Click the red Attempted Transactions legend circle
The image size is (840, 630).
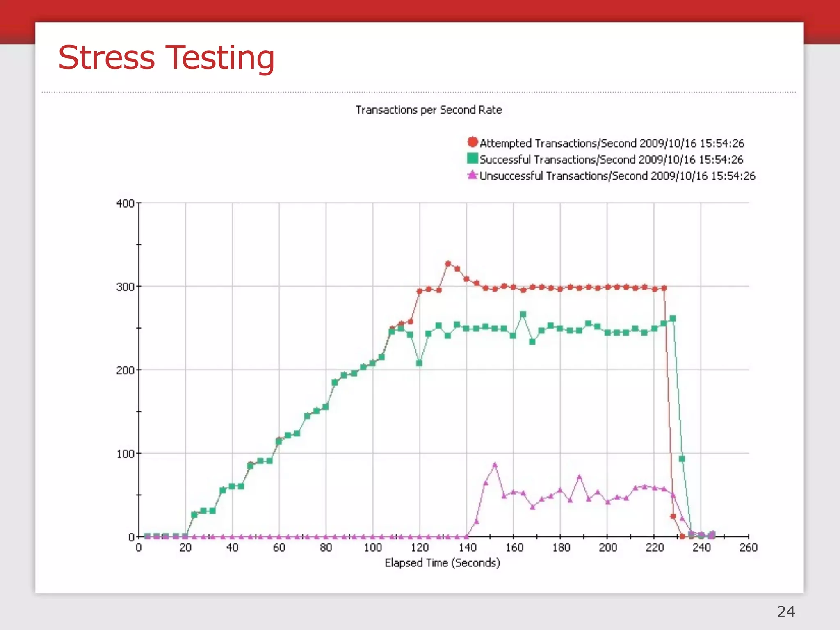[472, 142]
